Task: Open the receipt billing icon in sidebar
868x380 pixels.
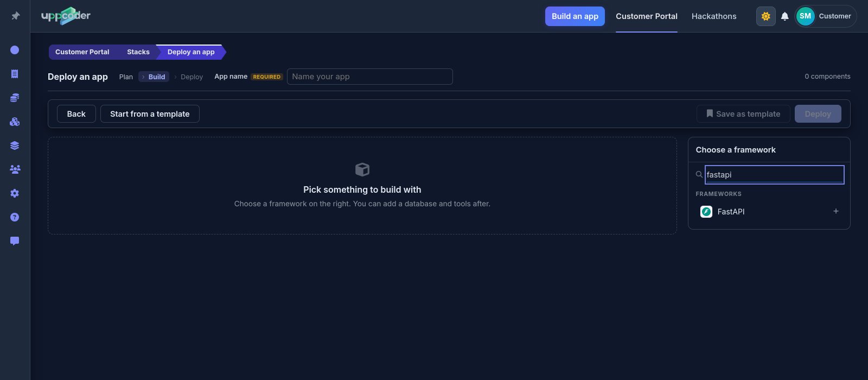Action: click(15, 74)
